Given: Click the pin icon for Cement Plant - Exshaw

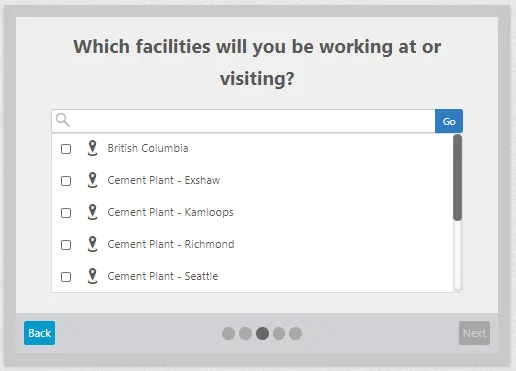Looking at the screenshot, I should (x=92, y=180).
